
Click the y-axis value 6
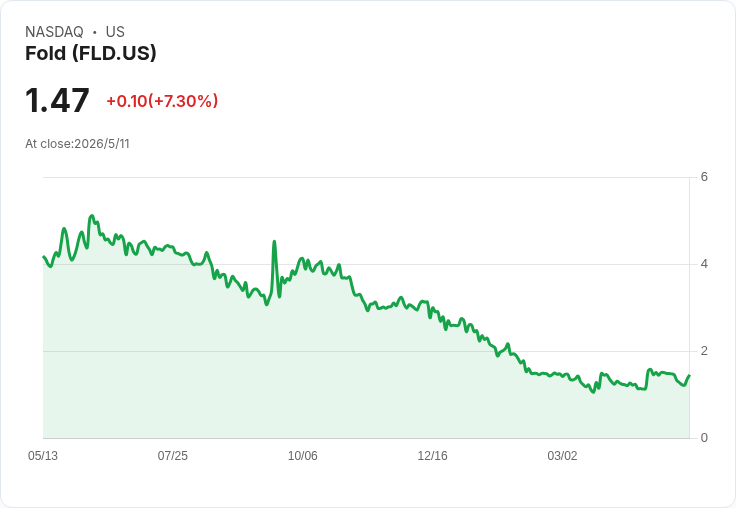point(704,177)
